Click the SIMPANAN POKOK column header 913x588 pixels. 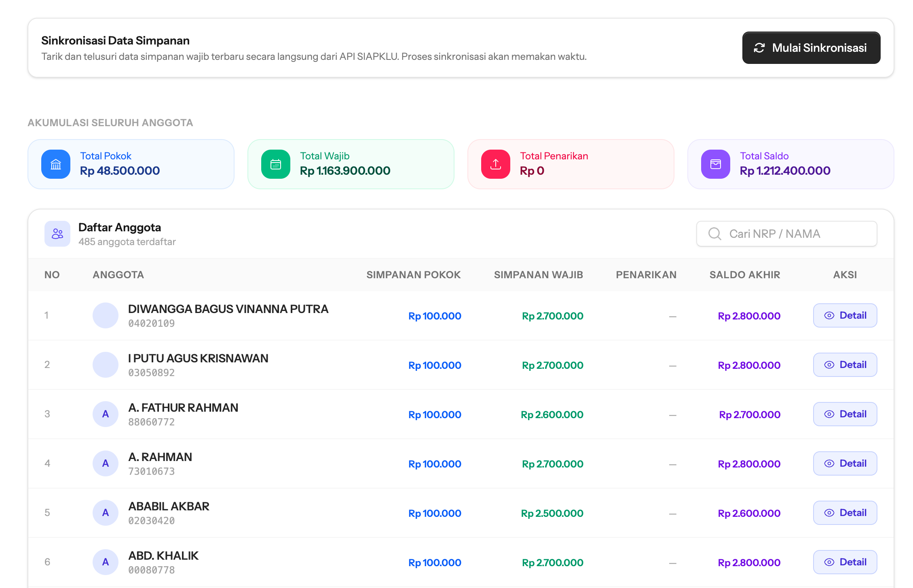414,275
